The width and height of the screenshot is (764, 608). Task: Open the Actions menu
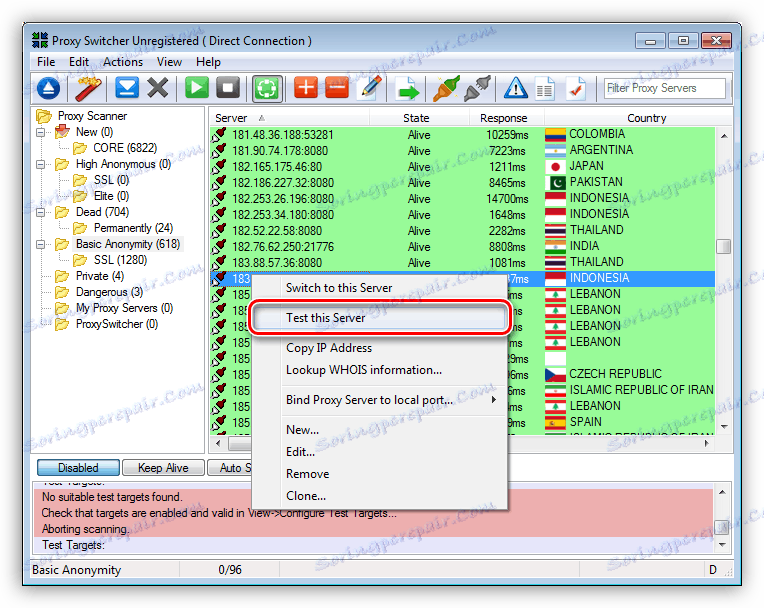(123, 62)
